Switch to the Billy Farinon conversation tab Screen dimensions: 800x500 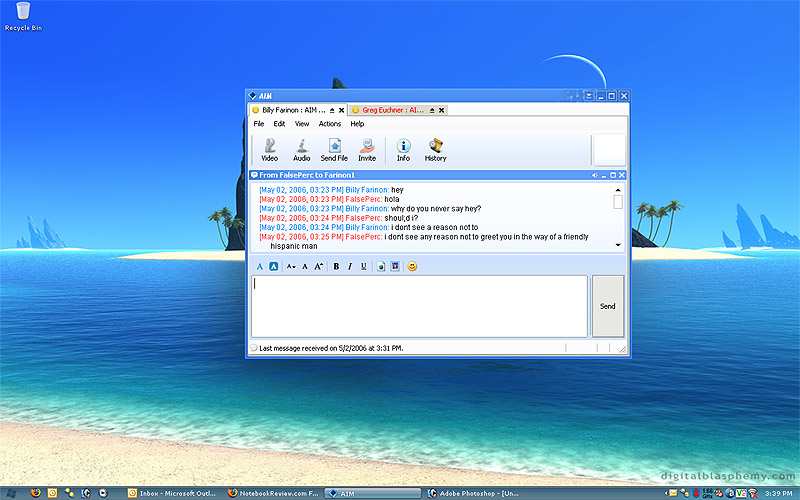click(x=293, y=110)
